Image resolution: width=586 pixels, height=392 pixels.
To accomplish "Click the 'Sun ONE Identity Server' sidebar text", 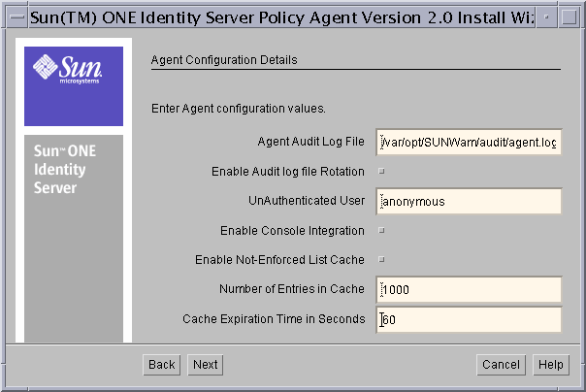I will [65, 169].
